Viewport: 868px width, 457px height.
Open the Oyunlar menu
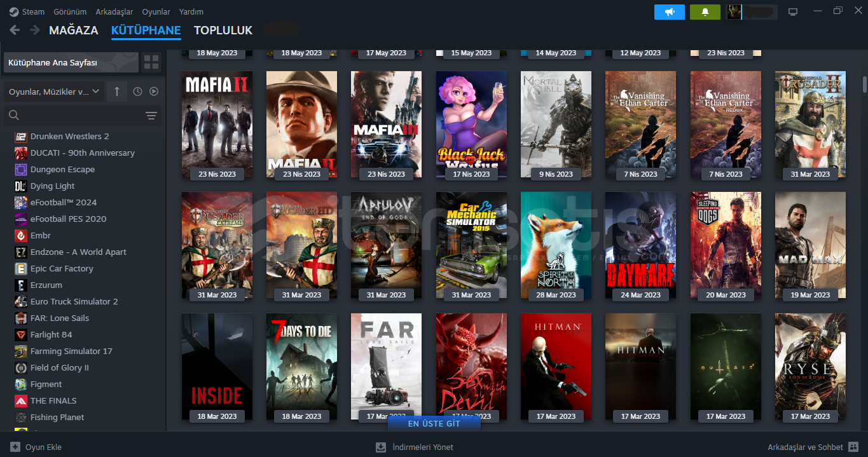pyautogui.click(x=156, y=11)
